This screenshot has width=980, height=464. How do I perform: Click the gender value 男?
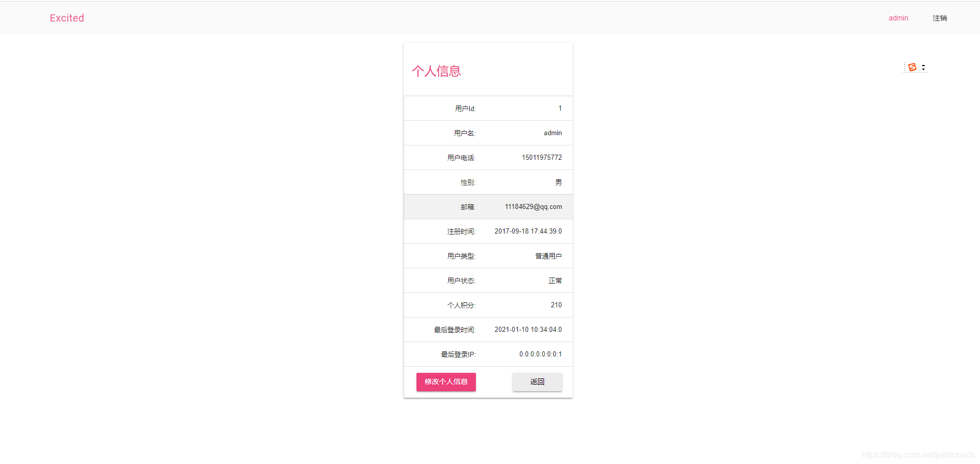pyautogui.click(x=557, y=182)
